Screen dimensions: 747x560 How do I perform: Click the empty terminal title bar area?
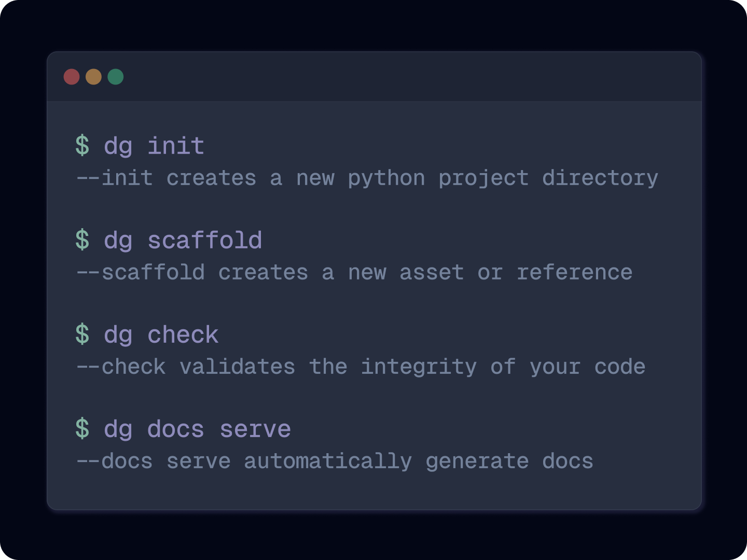pos(412,77)
